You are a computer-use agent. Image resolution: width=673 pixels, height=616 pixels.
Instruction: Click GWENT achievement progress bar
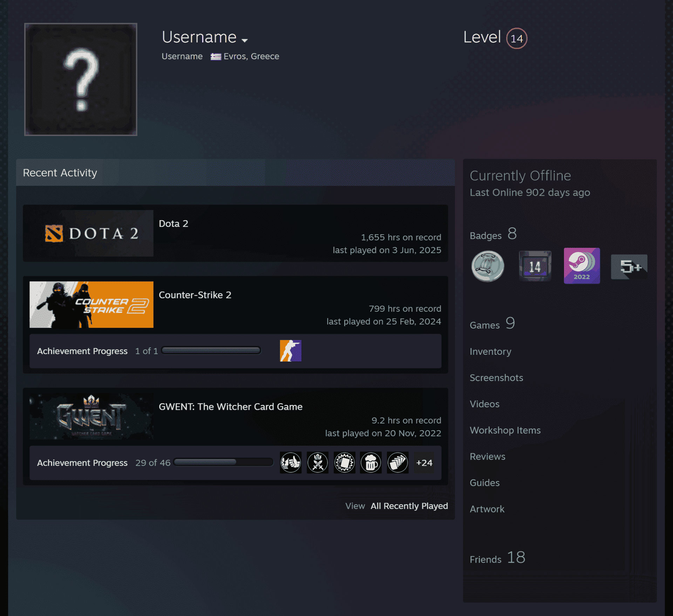click(223, 462)
